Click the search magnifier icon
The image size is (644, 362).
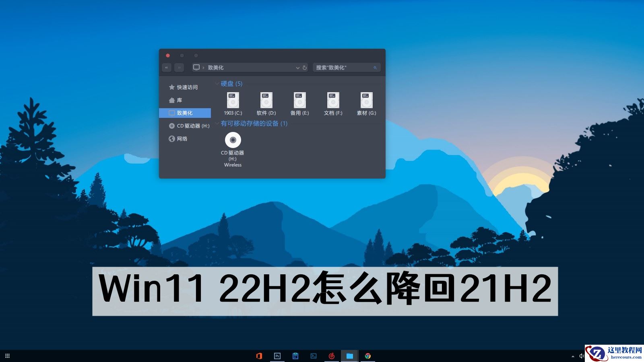click(x=375, y=68)
